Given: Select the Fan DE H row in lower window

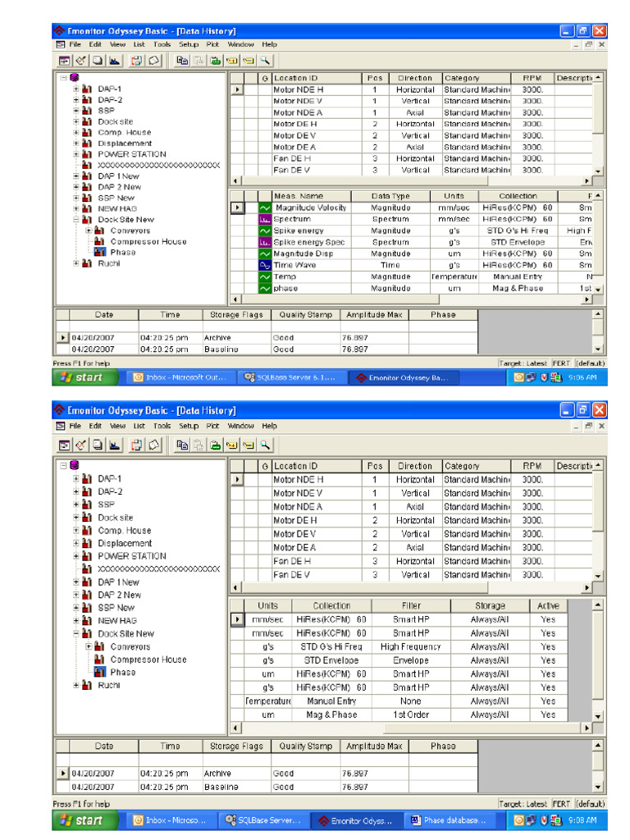Looking at the screenshot, I should 412,561.
